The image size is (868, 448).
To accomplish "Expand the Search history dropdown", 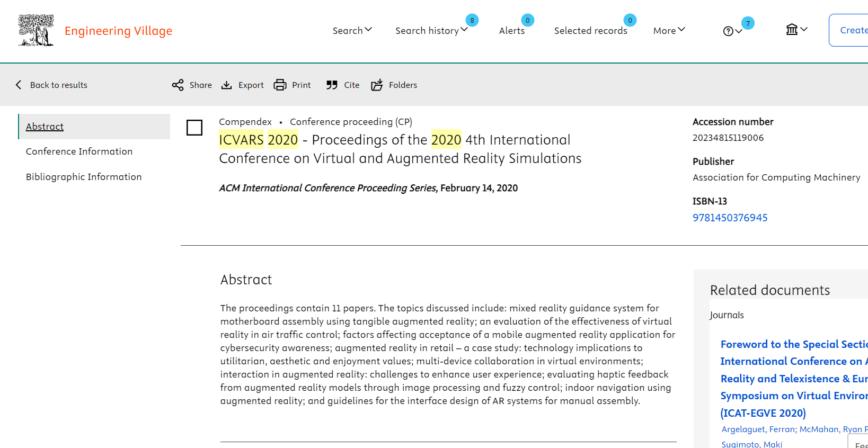I will (x=431, y=30).
